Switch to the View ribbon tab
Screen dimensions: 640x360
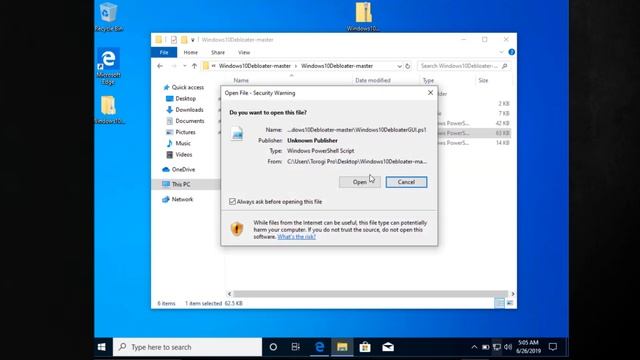[244, 53]
